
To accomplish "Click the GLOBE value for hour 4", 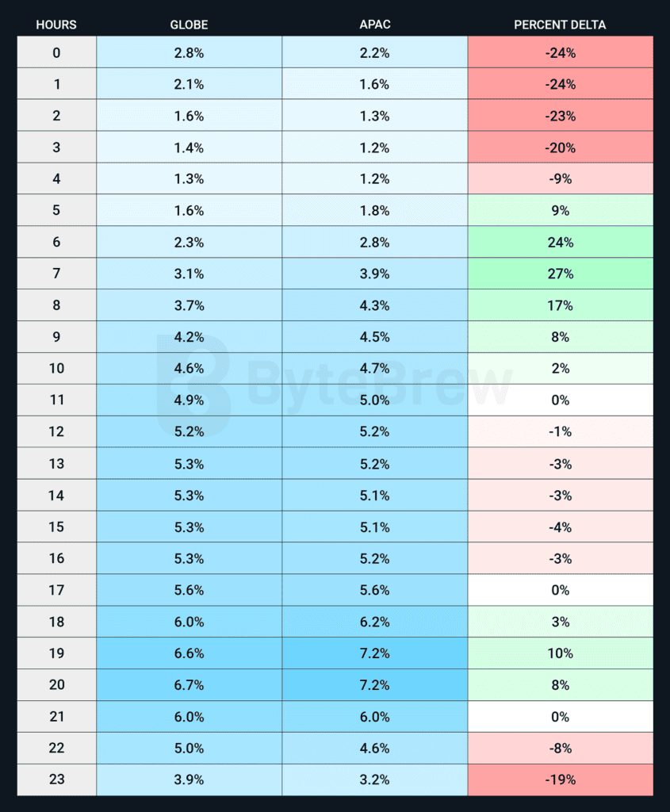I will pyautogui.click(x=189, y=179).
